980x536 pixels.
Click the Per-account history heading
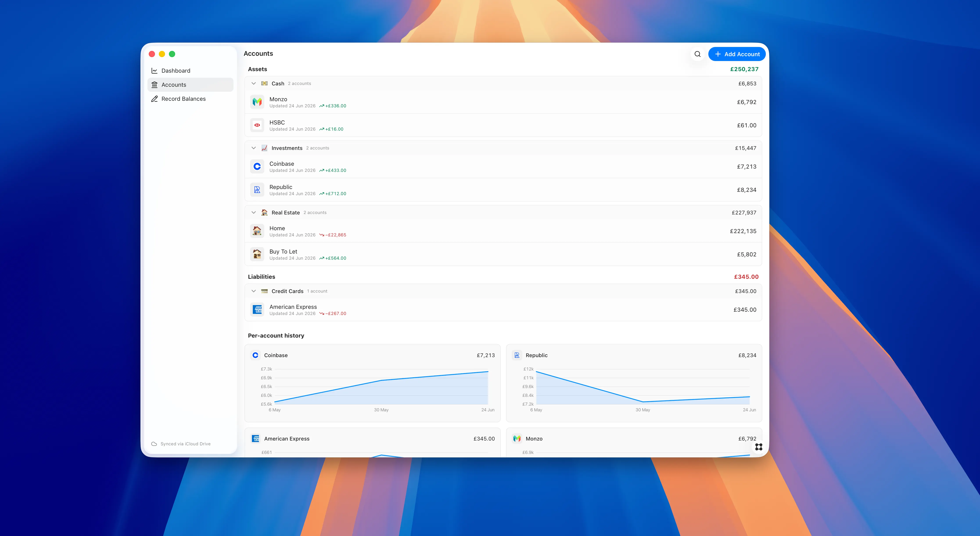[x=276, y=336]
